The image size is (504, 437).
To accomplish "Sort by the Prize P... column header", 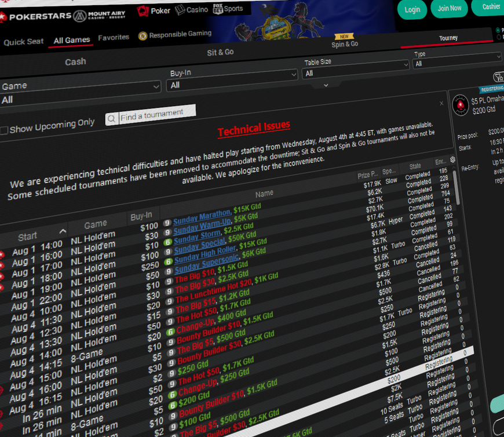I will coord(368,175).
